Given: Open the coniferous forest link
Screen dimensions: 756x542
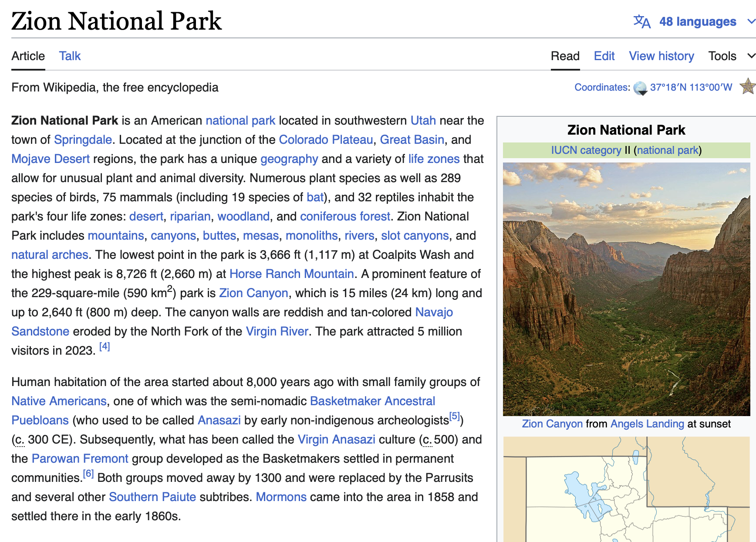Looking at the screenshot, I should (345, 216).
